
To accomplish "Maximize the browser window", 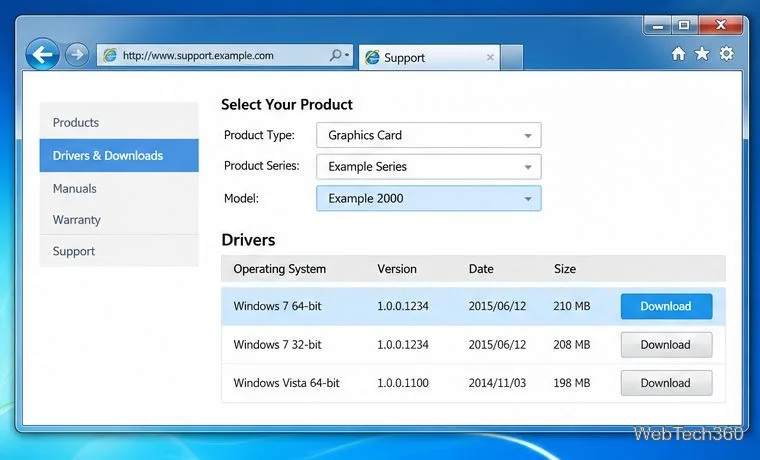I will pos(684,25).
